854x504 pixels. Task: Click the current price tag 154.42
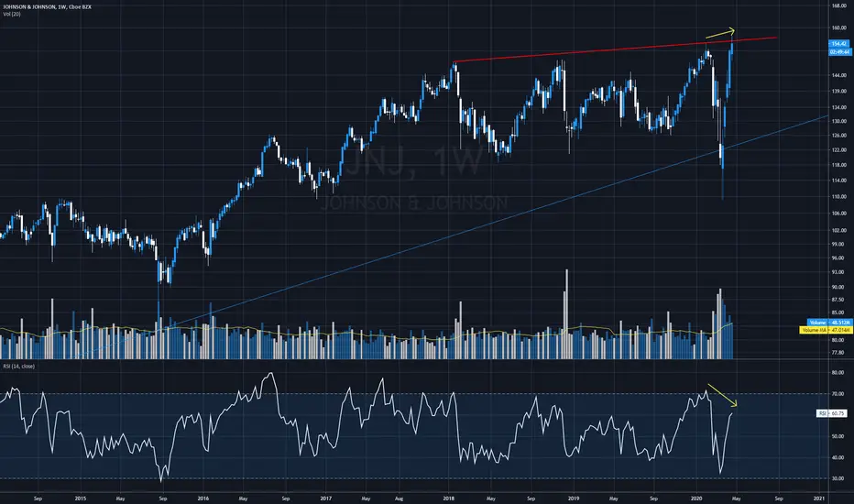click(x=838, y=44)
